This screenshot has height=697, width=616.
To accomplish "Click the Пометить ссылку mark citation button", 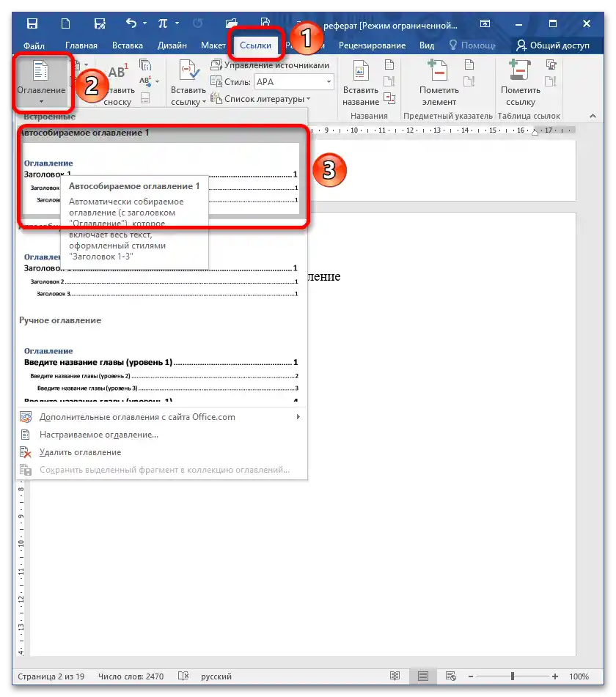I will [x=520, y=83].
